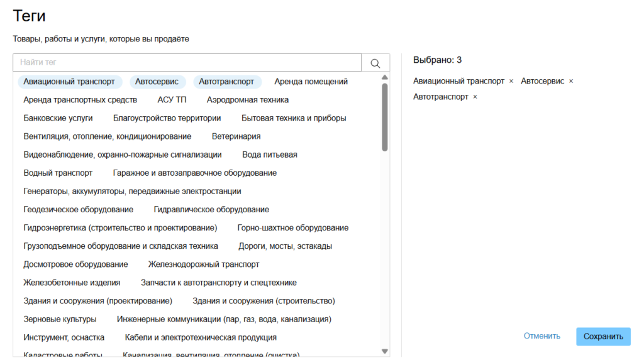Pick the Железнодорожный транспорт tag
This screenshot has width=644, height=358.
coord(204,264)
